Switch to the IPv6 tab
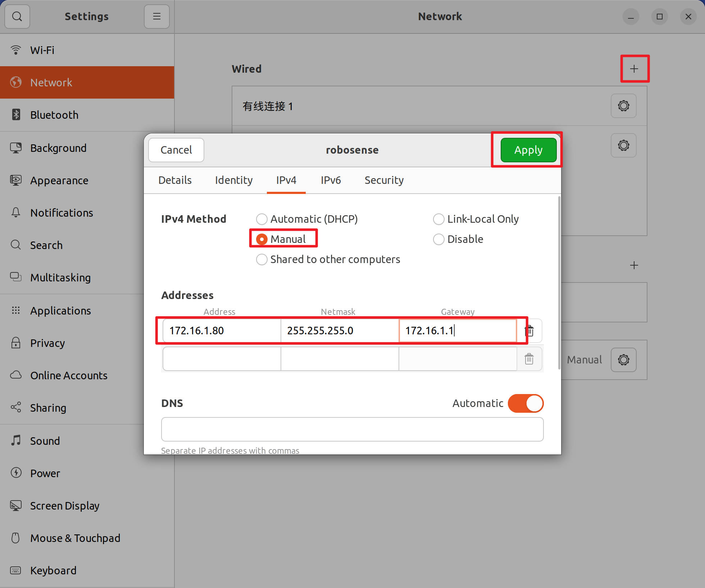The width and height of the screenshot is (705, 588). pyautogui.click(x=331, y=180)
